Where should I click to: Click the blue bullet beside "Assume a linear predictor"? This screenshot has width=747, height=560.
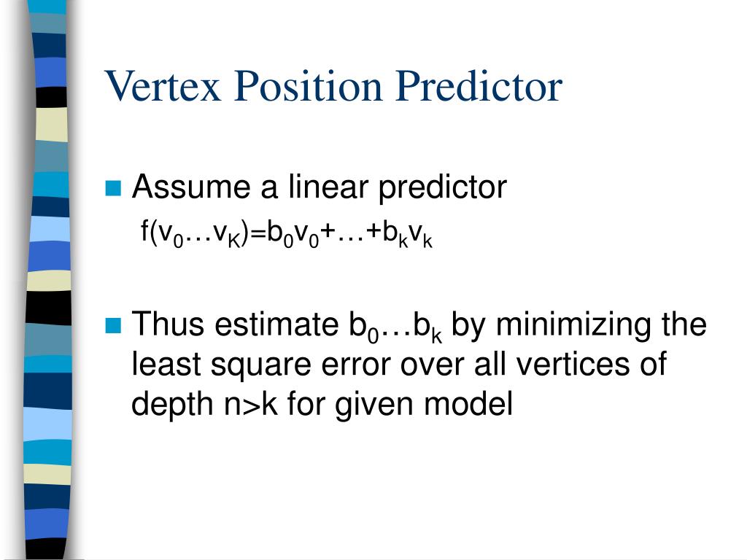[113, 188]
